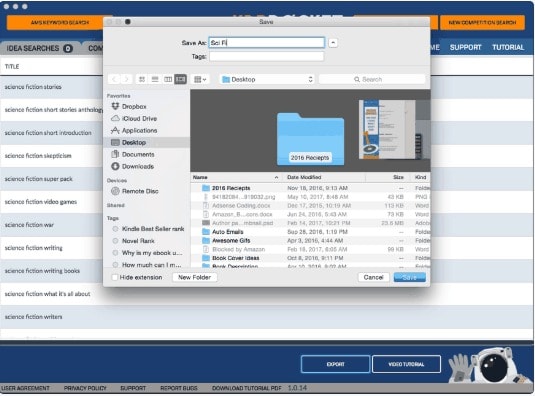The image size is (535, 396).
Task: Select the 'science fiction writers' keyword row
Action: tap(267, 317)
